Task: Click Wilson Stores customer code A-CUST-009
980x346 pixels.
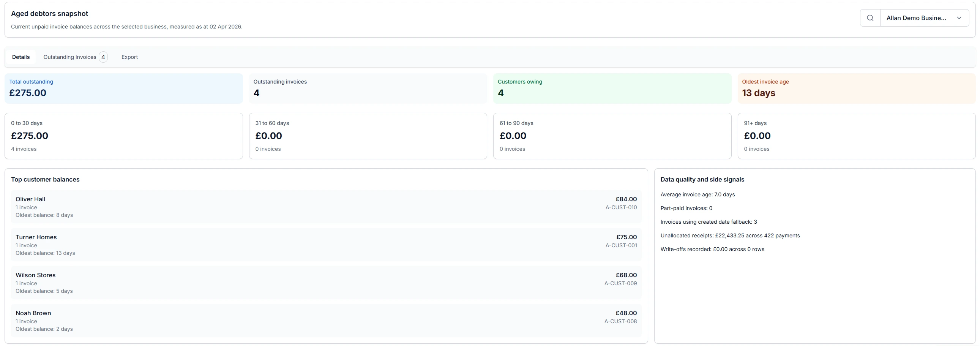Action: pyautogui.click(x=620, y=283)
